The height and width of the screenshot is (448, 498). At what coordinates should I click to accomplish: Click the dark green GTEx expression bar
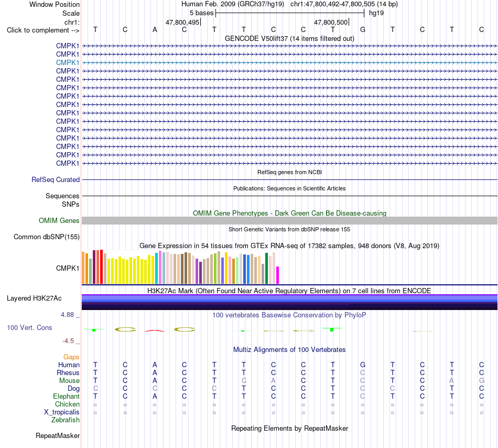(266, 268)
